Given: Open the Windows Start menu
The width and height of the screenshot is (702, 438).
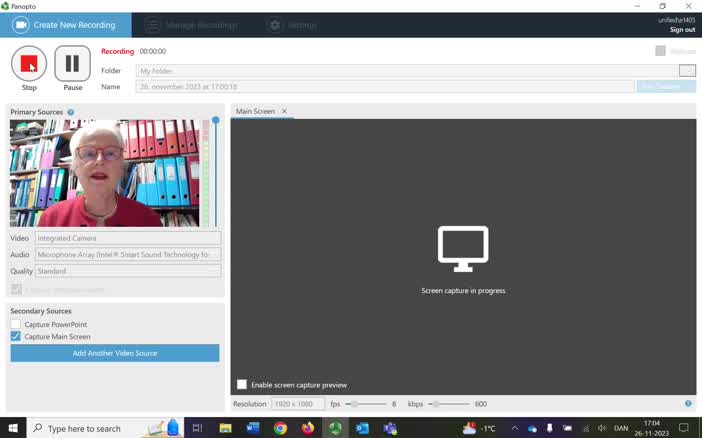Looking at the screenshot, I should (x=13, y=428).
